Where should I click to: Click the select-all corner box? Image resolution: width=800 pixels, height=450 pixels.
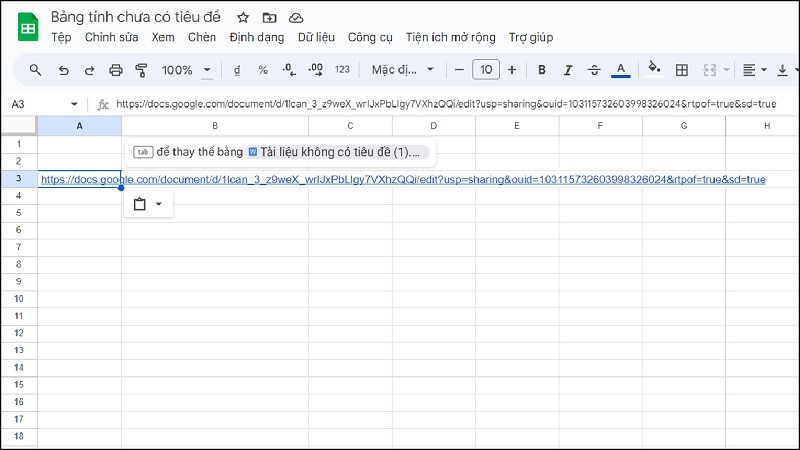pyautogui.click(x=19, y=126)
